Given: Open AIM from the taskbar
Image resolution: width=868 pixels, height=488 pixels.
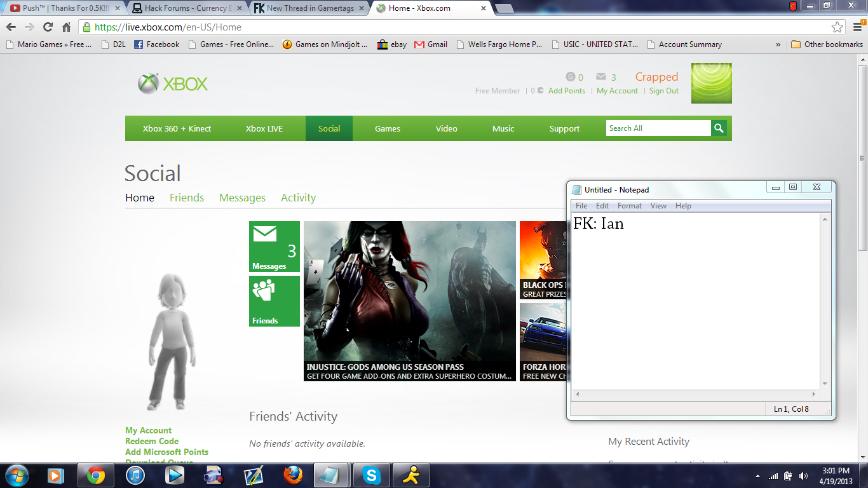Looking at the screenshot, I should point(411,475).
